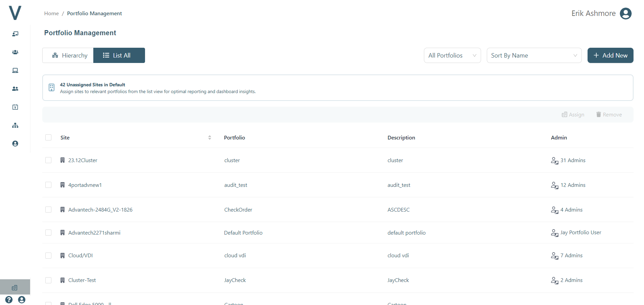The image size is (644, 305).
Task: Toggle the select-all checkbox in table header
Action: pos(48,137)
